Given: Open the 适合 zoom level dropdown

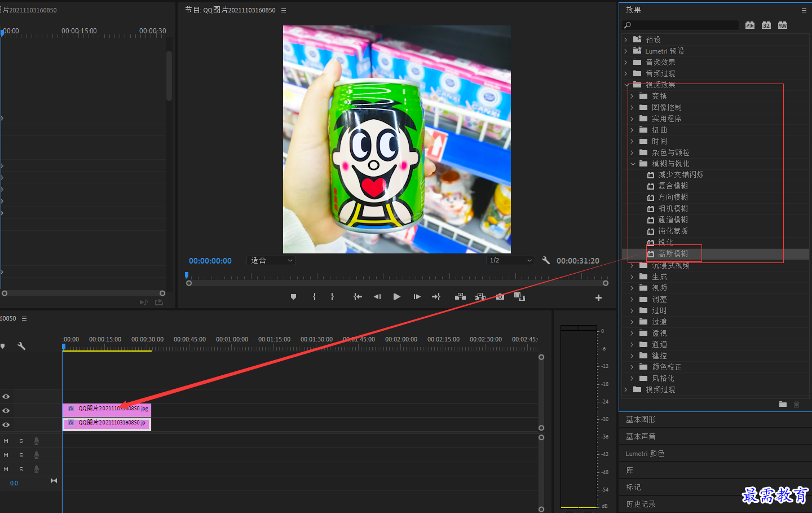Looking at the screenshot, I should [271, 260].
